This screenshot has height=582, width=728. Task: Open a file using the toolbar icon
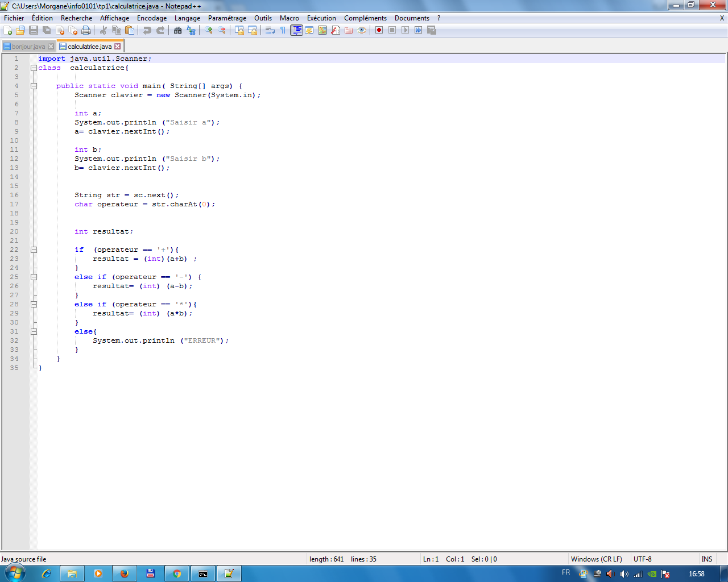[20, 30]
